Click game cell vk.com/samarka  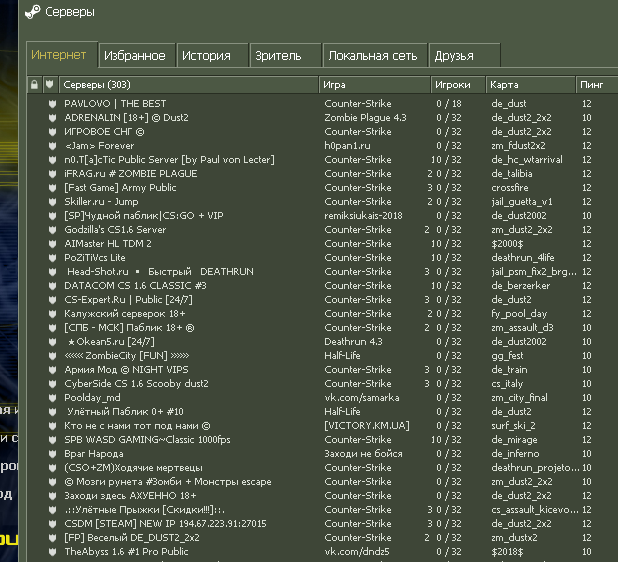362,398
